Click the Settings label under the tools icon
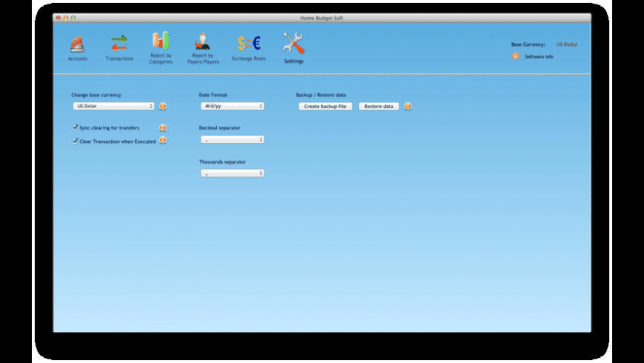Image resolution: width=644 pixels, height=363 pixels. (294, 61)
